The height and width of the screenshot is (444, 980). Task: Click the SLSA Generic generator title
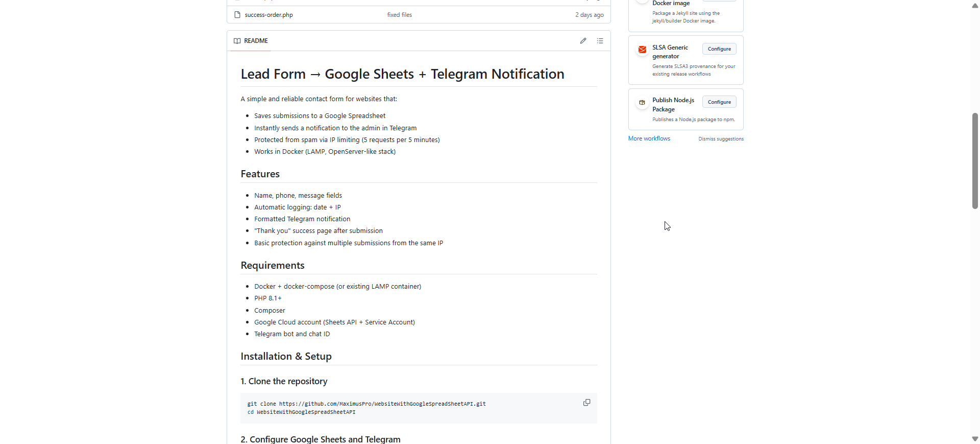(670, 52)
